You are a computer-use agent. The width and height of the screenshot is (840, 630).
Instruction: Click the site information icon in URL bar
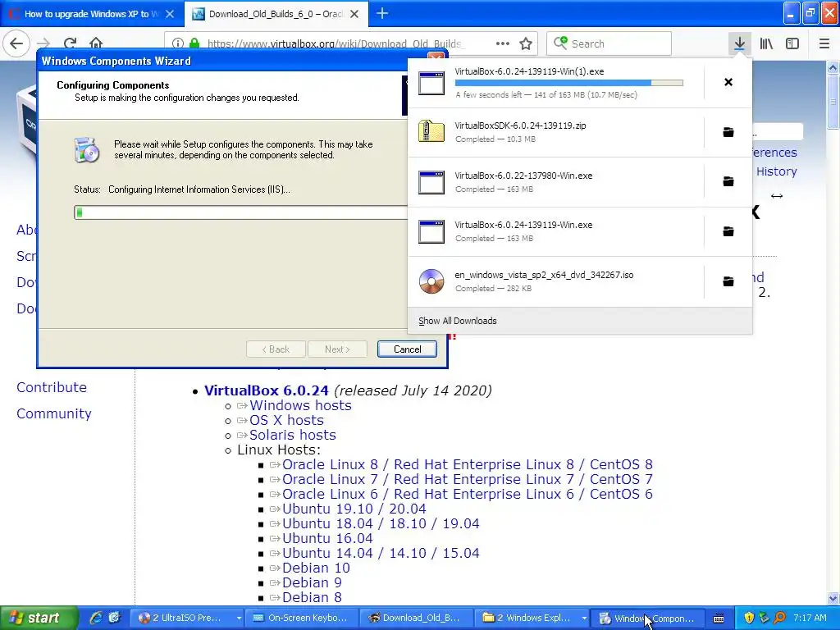tap(178, 43)
